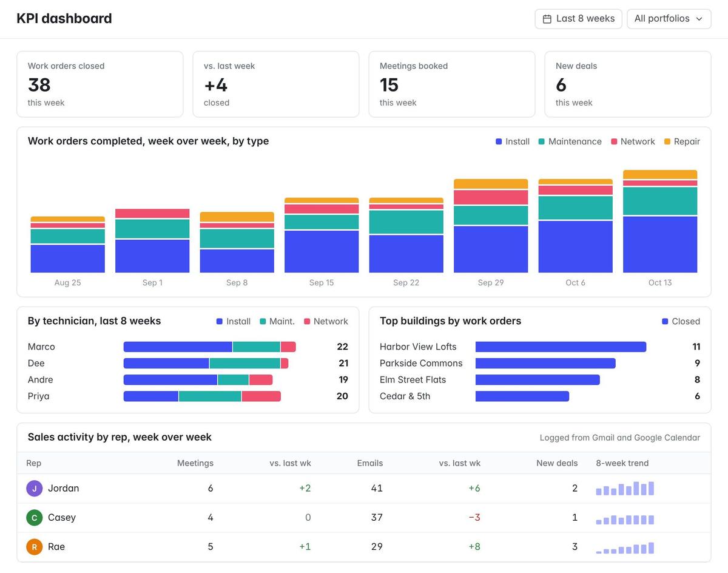Toggle Maint. in technician chart legend

[x=277, y=322]
